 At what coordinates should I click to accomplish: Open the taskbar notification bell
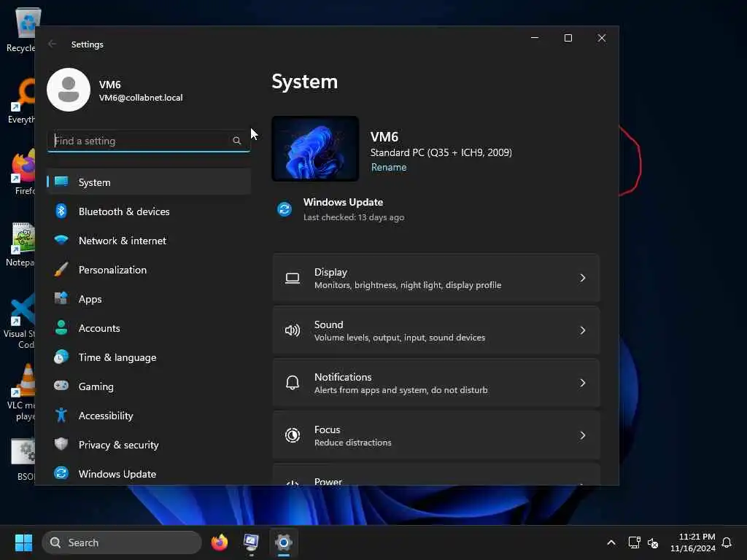coord(727,542)
